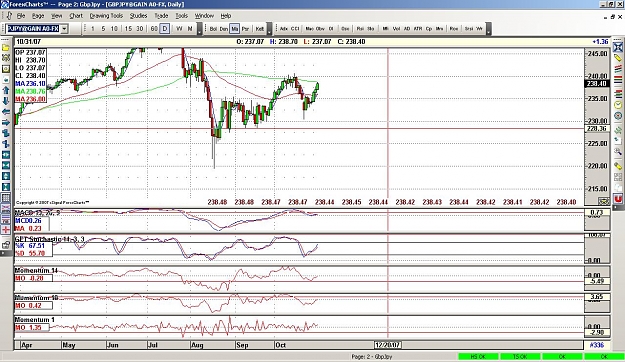This screenshot has height=362, width=625.
Task: Switch to the 1 minute timeframe
Action: pos(92,29)
